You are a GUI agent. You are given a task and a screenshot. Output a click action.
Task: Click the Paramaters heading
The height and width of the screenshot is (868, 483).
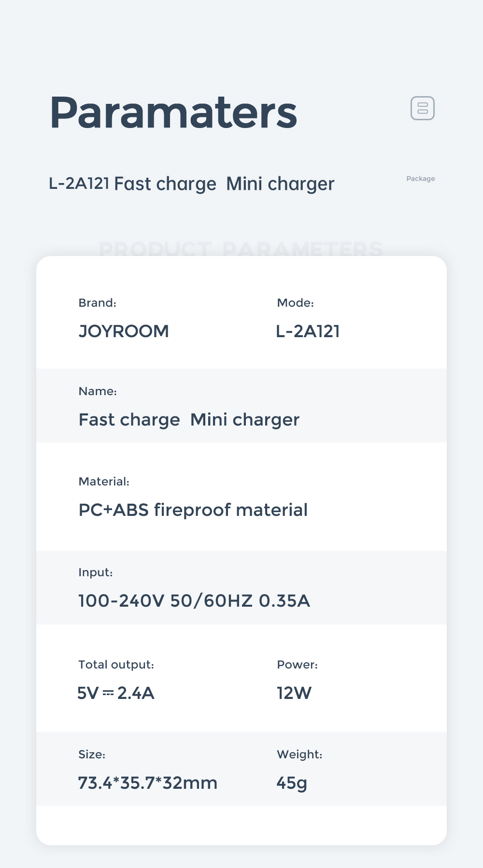pyautogui.click(x=173, y=113)
